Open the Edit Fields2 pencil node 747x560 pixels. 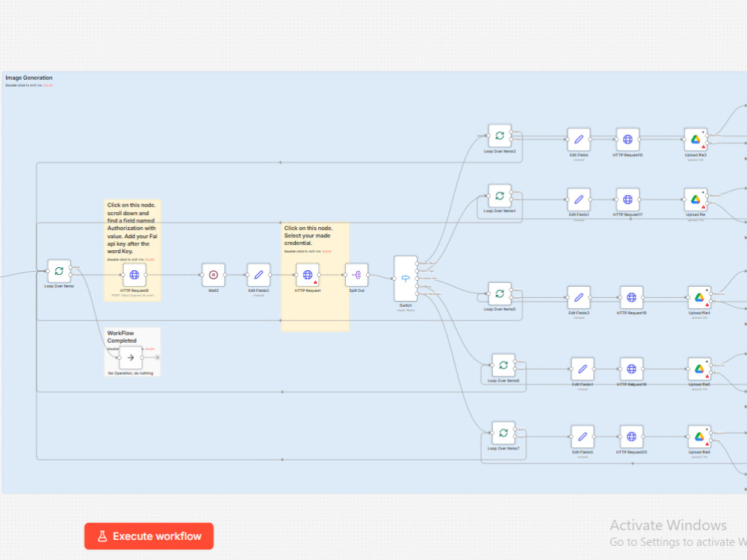[x=258, y=275]
